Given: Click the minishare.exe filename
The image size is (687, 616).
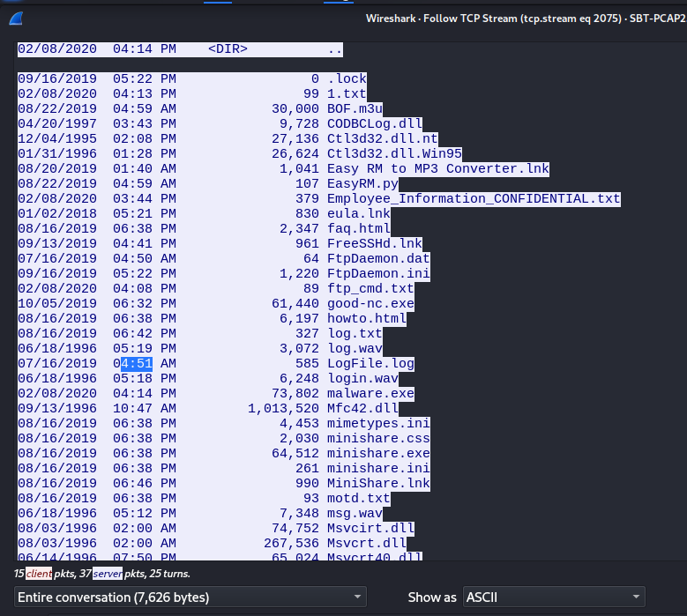Looking at the screenshot, I should tap(378, 453).
